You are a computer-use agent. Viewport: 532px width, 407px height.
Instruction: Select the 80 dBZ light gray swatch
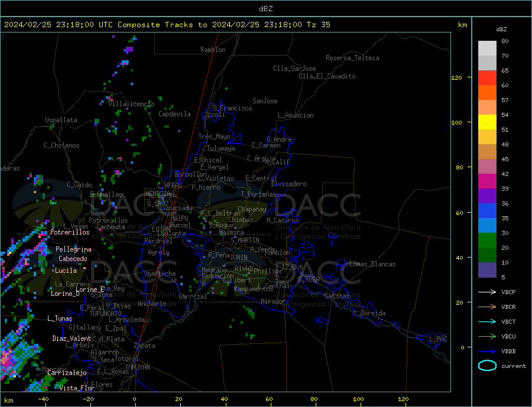click(487, 48)
